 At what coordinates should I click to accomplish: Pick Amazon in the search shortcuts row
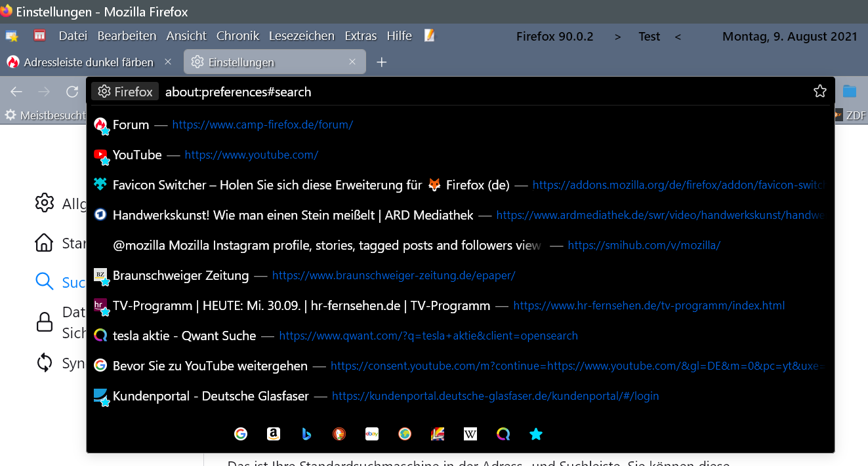[x=274, y=434]
